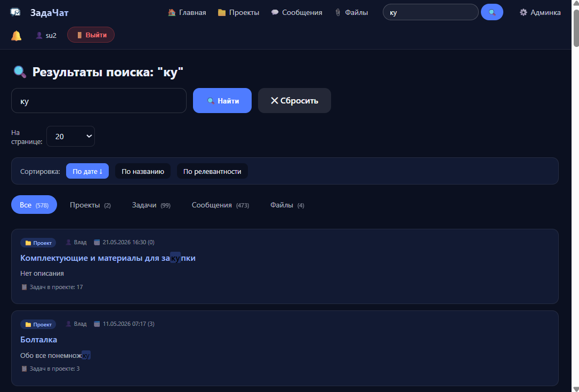Screen dimensions: 579x392
Task: Switch to Проекты (2) results tab
Action: [x=90, y=205]
